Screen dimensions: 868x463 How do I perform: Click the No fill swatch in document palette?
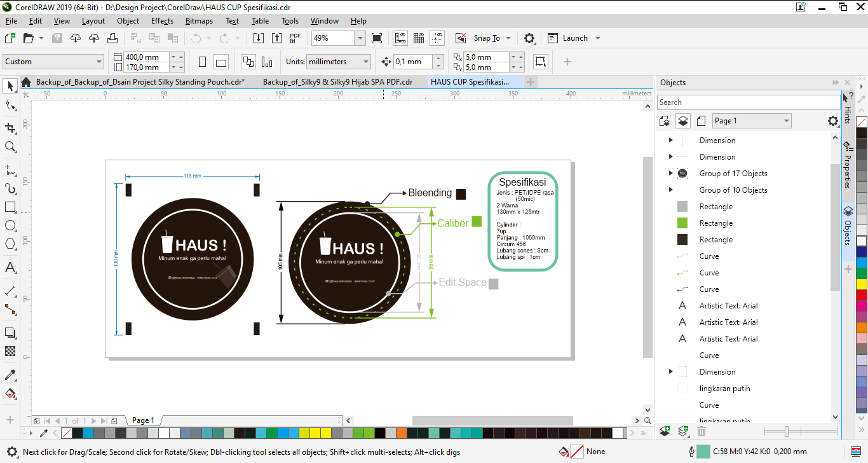(x=66, y=433)
